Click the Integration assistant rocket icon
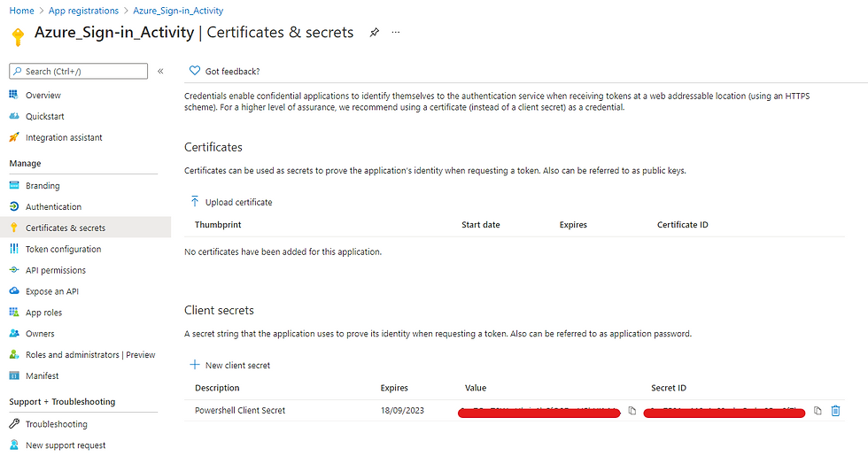Image resolution: width=868 pixels, height=464 pixels. pos(14,136)
